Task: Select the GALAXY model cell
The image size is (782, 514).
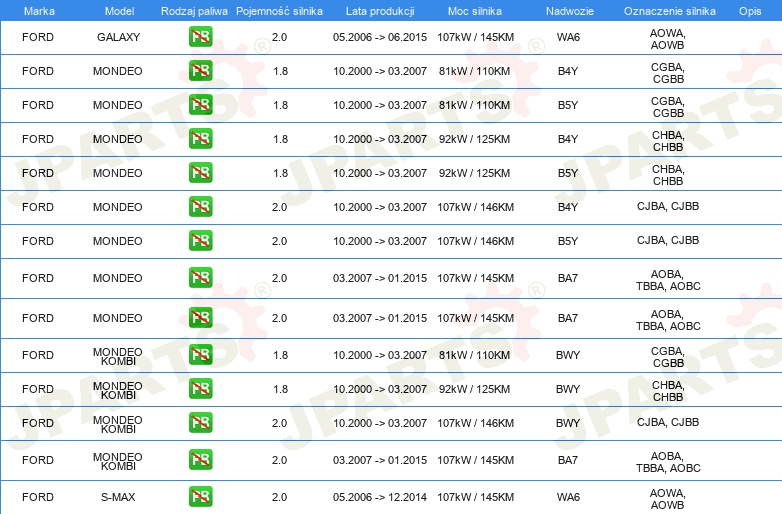Action: tap(118, 37)
